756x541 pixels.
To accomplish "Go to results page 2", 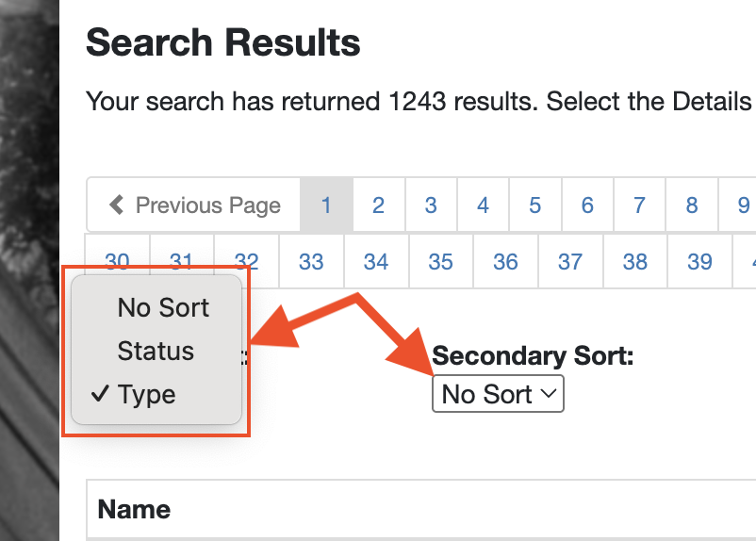I will (x=379, y=205).
